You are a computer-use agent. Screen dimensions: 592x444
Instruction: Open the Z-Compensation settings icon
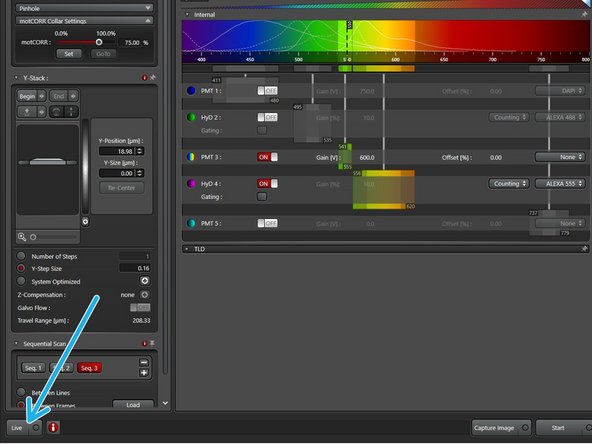click(x=145, y=294)
